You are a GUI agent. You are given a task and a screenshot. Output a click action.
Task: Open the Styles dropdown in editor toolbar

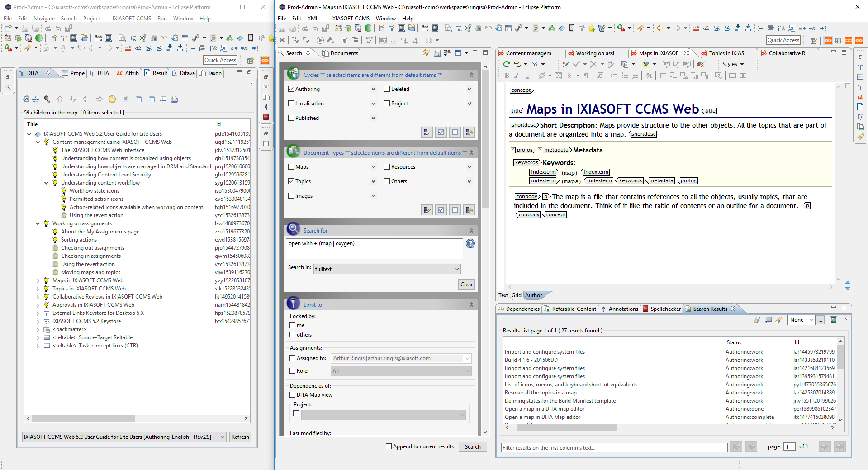point(733,64)
